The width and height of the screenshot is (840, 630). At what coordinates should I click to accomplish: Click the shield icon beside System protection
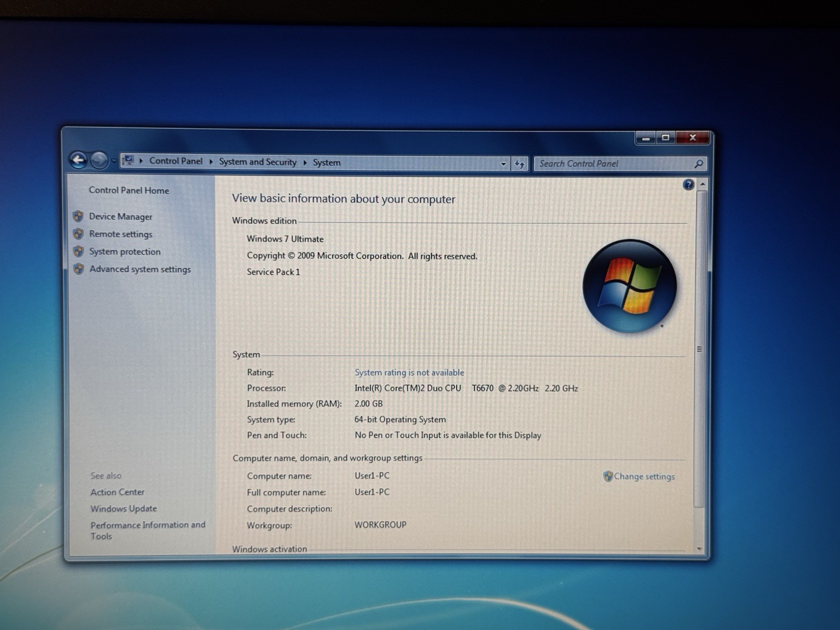[x=78, y=251]
